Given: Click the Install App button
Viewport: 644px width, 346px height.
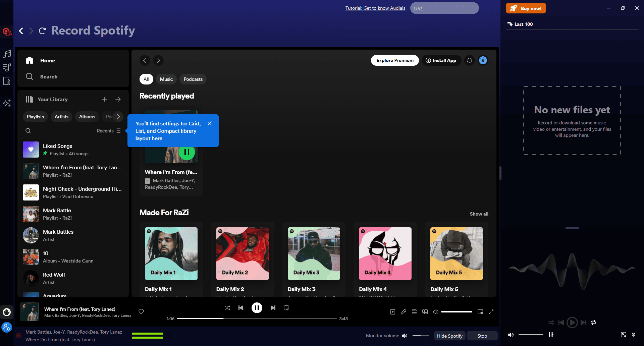Looking at the screenshot, I should tap(441, 60).
